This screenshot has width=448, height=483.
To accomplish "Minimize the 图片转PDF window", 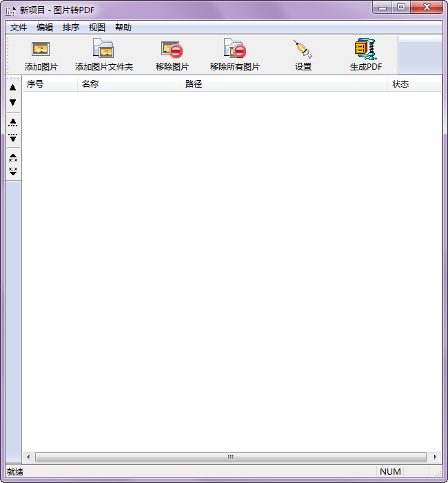I will [383, 8].
